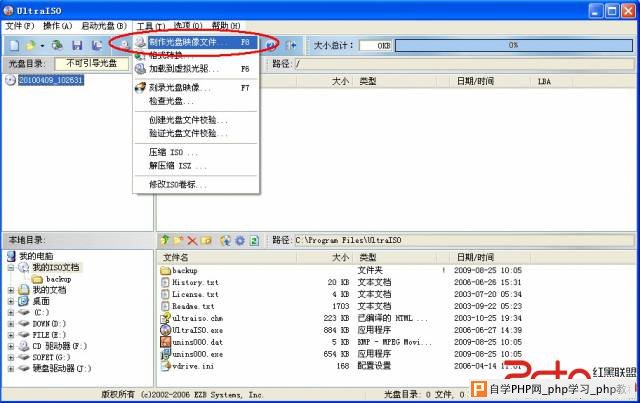Select 我的电脑 in the local tree
The image size is (640, 403).
[36, 256]
